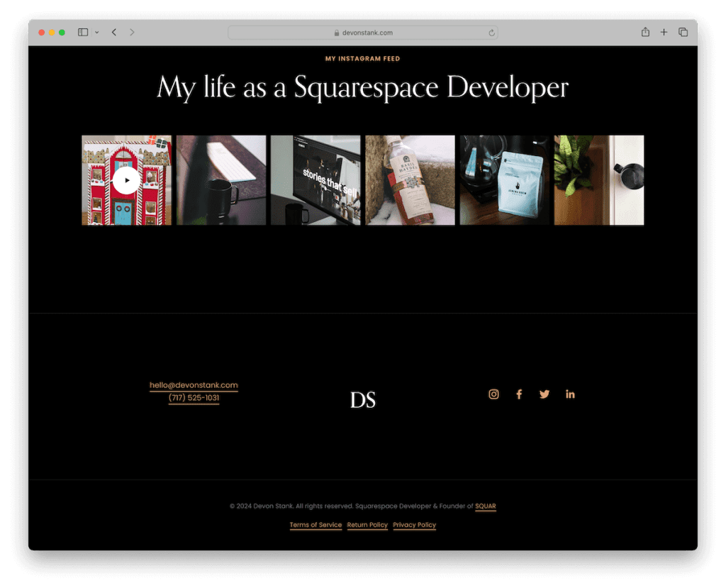Open the LinkedIn profile icon
Image resolution: width=726 pixels, height=588 pixels.
point(570,394)
